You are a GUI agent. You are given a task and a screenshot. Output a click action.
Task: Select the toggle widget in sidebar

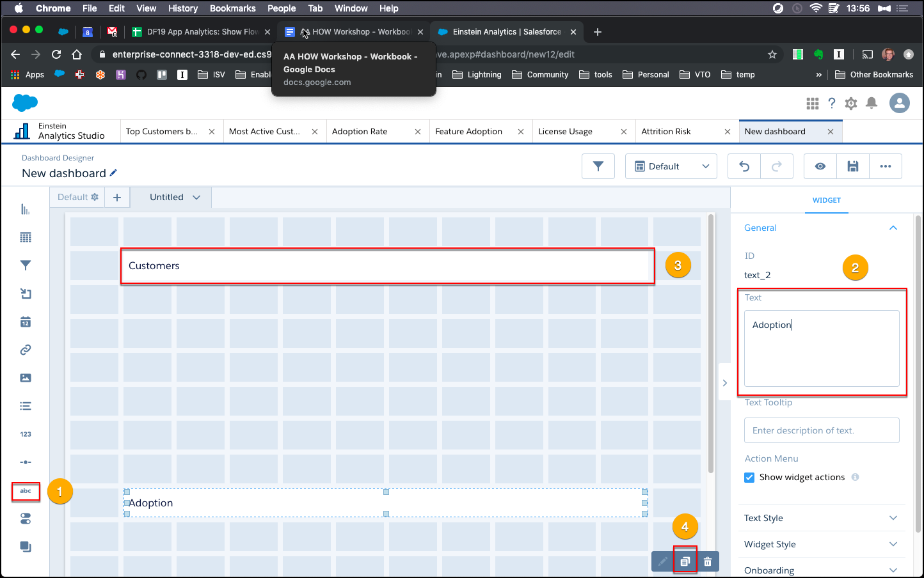click(x=26, y=519)
